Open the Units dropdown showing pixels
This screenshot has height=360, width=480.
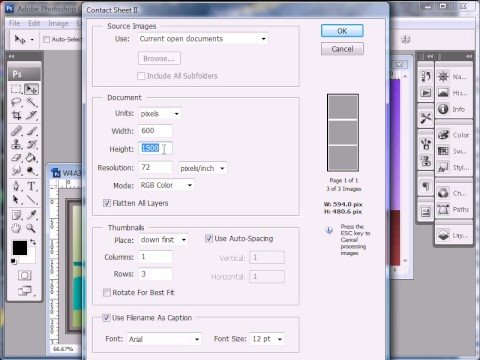(160, 114)
